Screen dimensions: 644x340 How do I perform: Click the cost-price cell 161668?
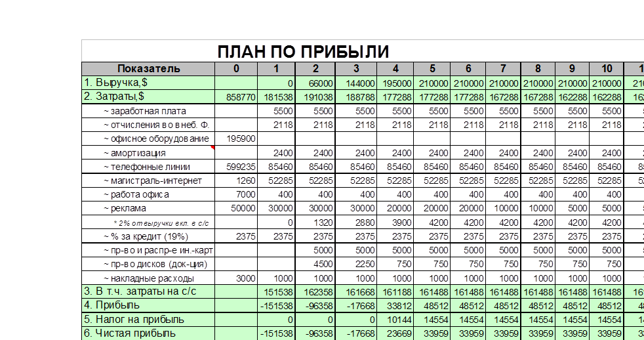(356, 292)
